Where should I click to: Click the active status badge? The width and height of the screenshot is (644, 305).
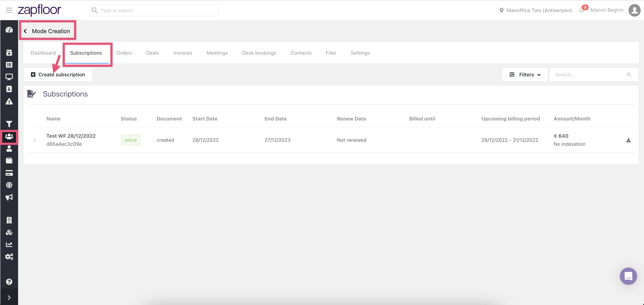click(131, 140)
